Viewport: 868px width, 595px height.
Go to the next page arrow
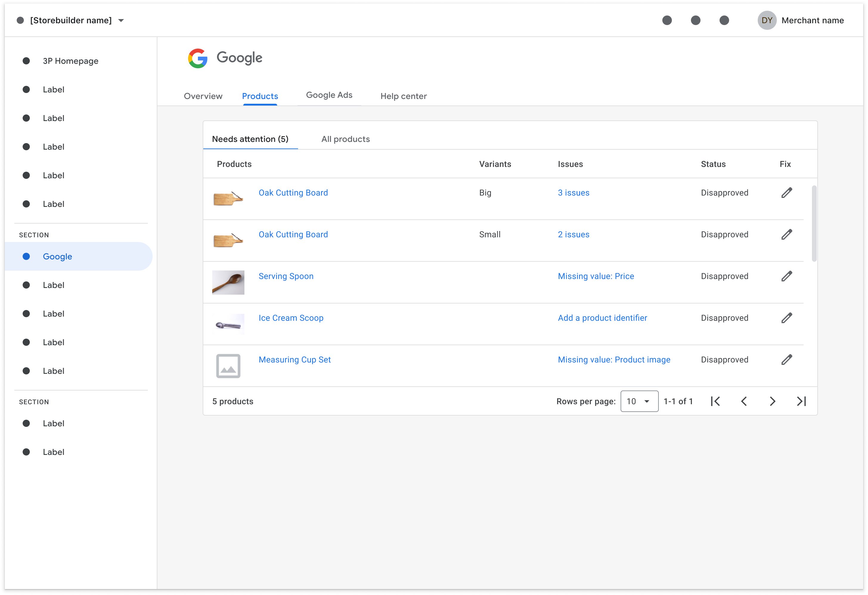coord(772,402)
